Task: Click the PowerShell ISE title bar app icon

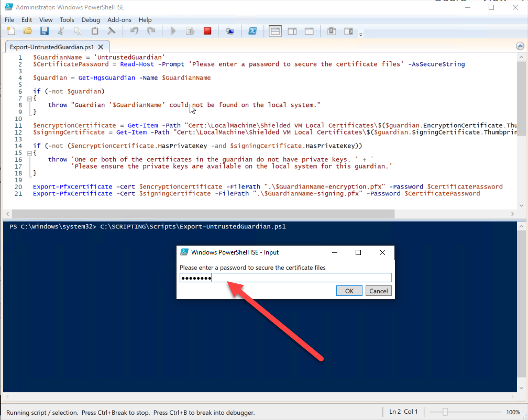Action: click(9, 7)
